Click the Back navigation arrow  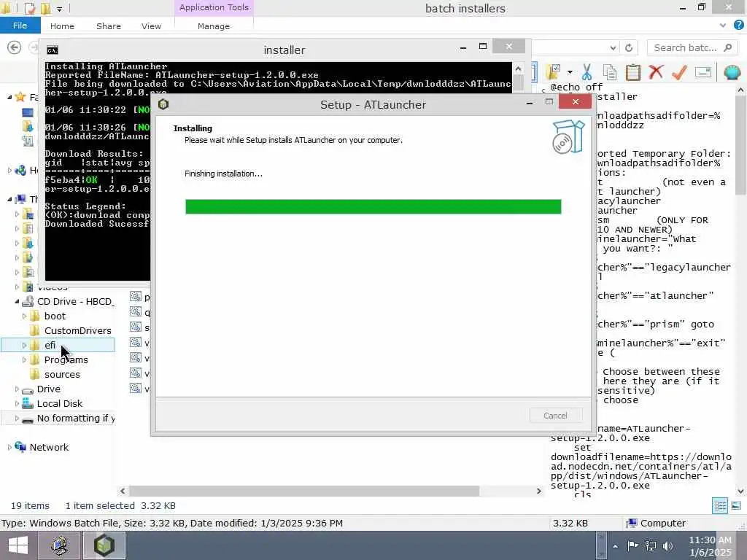(15, 47)
